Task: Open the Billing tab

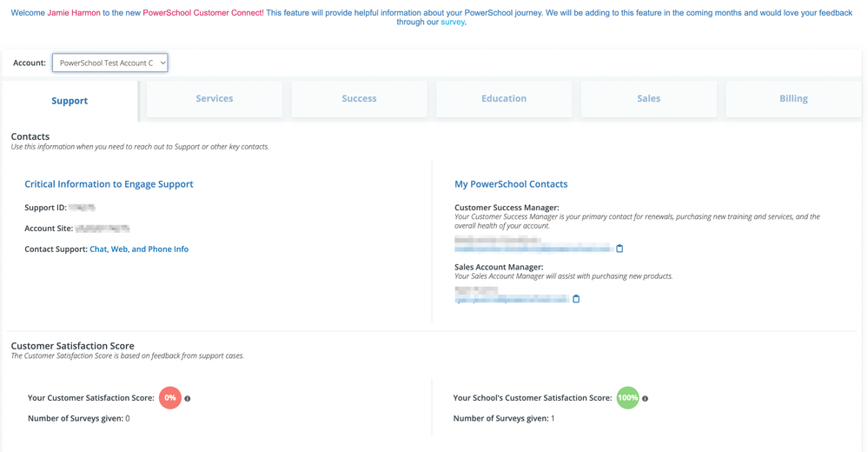Action: (793, 99)
